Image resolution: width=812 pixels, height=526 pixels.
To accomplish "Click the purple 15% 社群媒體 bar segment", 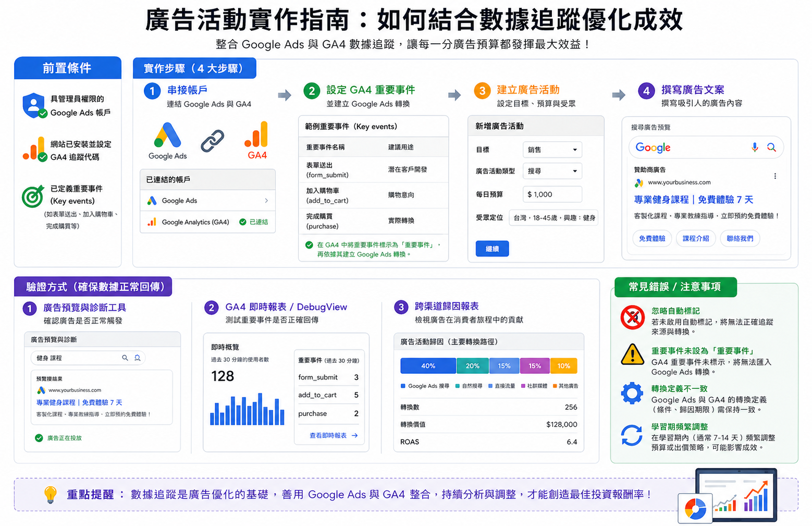I will coord(535,366).
